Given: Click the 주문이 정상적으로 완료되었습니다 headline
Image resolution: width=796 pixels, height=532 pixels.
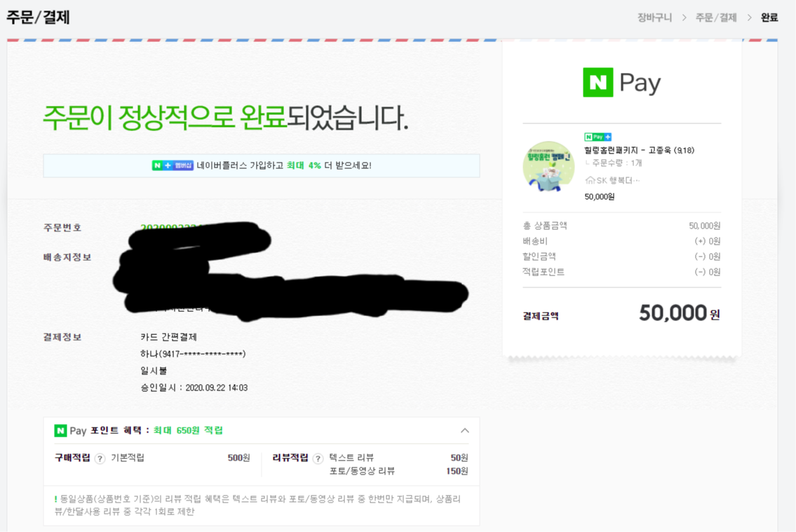Looking at the screenshot, I should [x=225, y=118].
